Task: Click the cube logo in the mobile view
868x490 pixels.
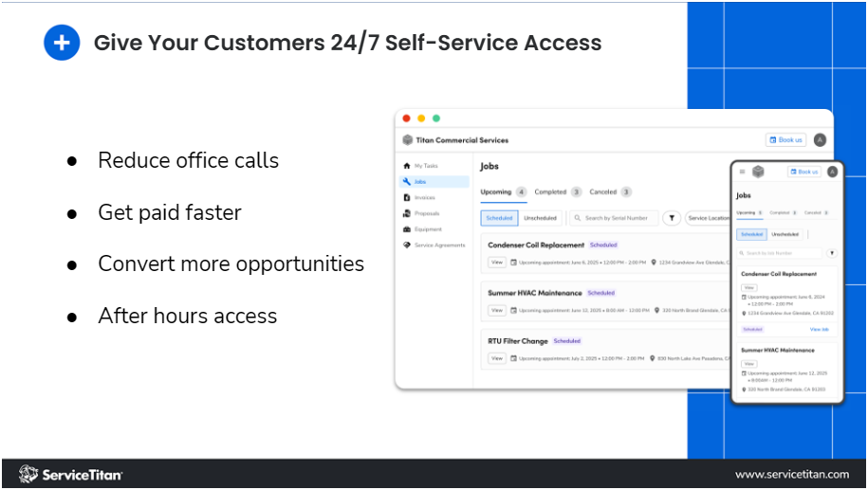Action: click(758, 172)
